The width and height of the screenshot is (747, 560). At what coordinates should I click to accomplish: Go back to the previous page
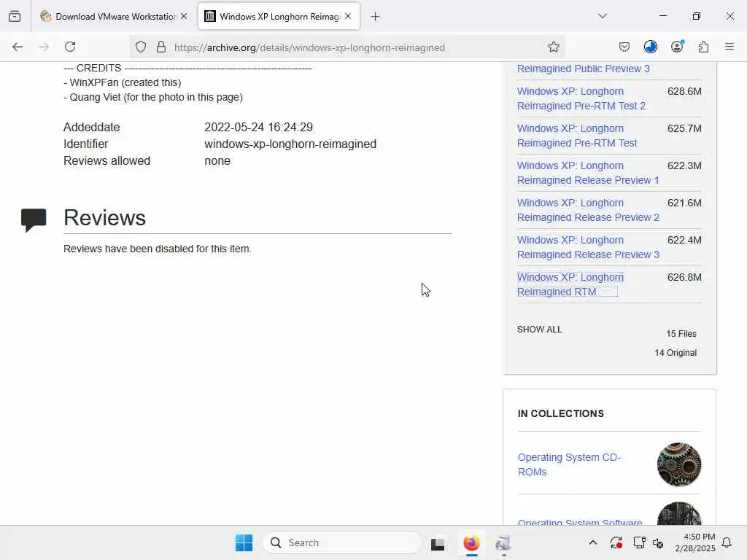[18, 47]
